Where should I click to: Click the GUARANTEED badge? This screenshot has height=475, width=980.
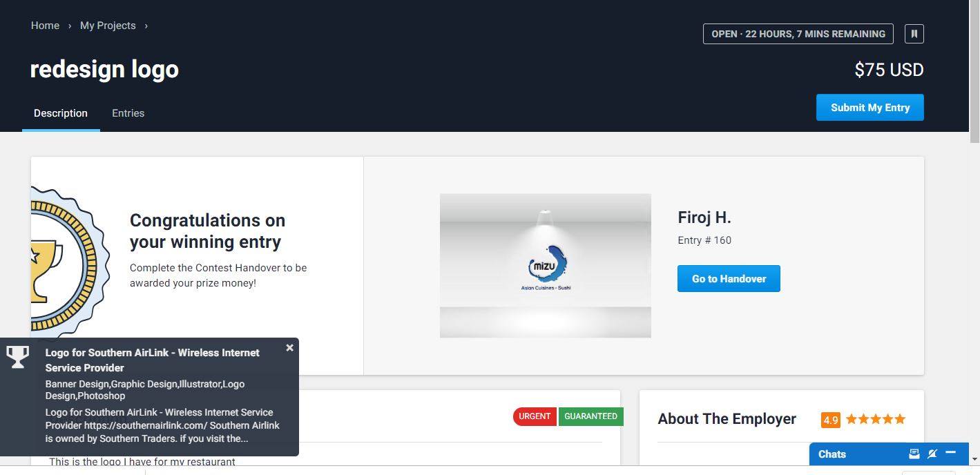tap(590, 416)
